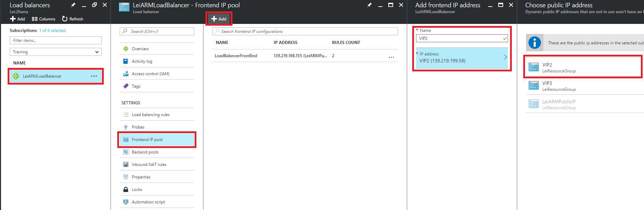Click IP address 139.219.198.155 cell
The image size is (644, 210).
click(300, 56)
